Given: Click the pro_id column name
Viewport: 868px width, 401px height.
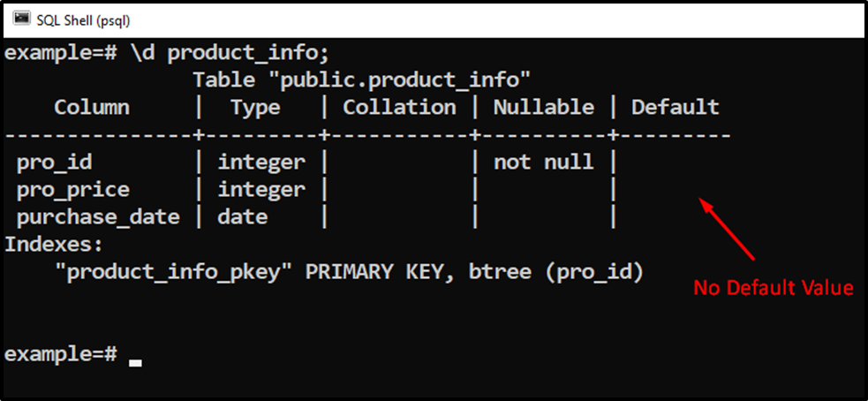Looking at the screenshot, I should [54, 163].
